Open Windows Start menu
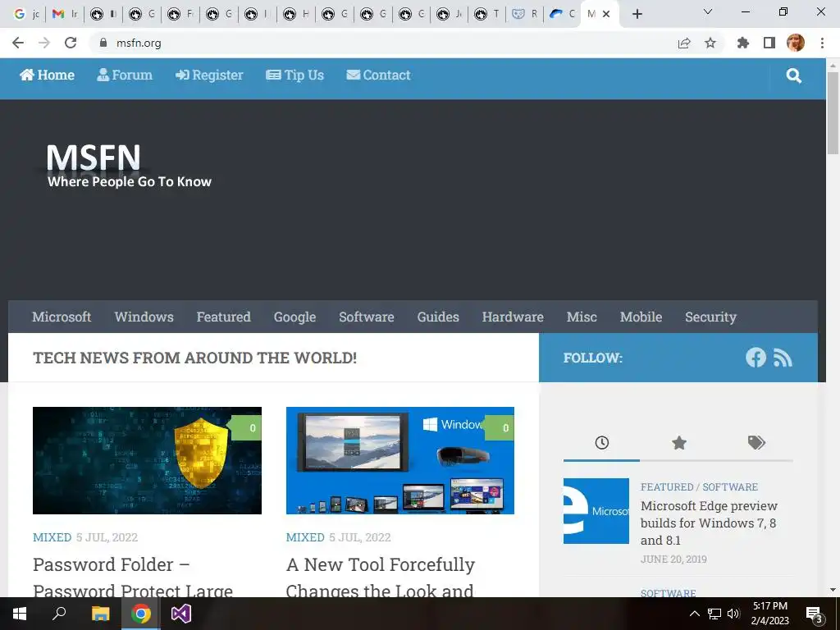840x630 pixels. tap(20, 614)
